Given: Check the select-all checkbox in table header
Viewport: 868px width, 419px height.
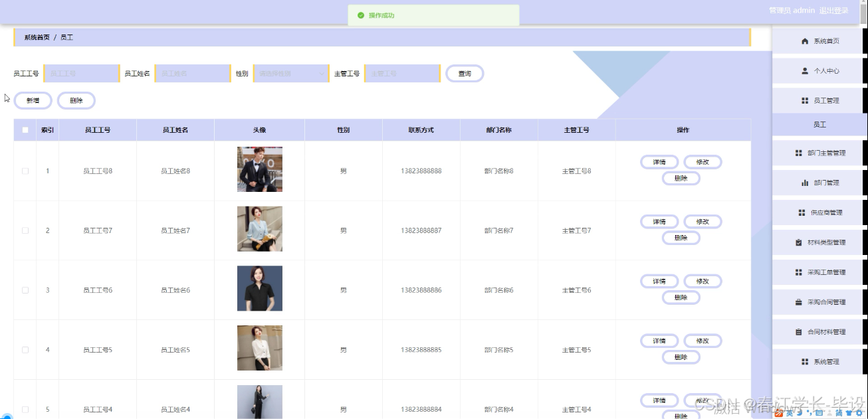Looking at the screenshot, I should point(25,129).
